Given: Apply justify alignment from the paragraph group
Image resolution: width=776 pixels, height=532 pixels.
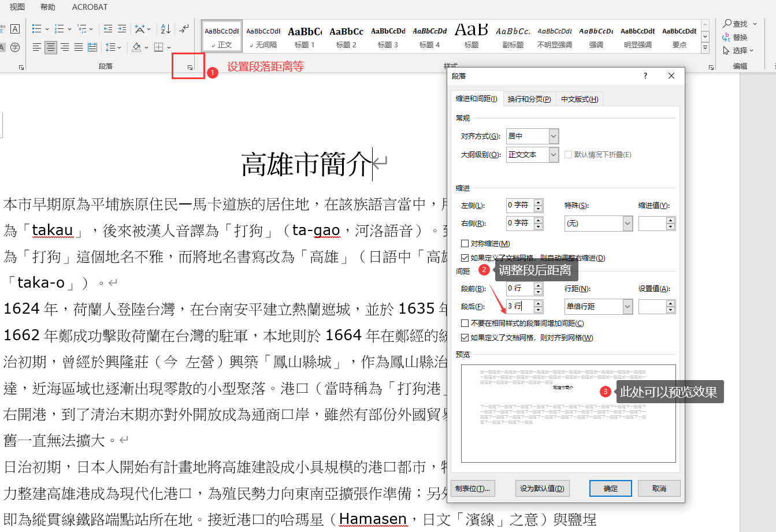Looking at the screenshot, I should click(77, 47).
